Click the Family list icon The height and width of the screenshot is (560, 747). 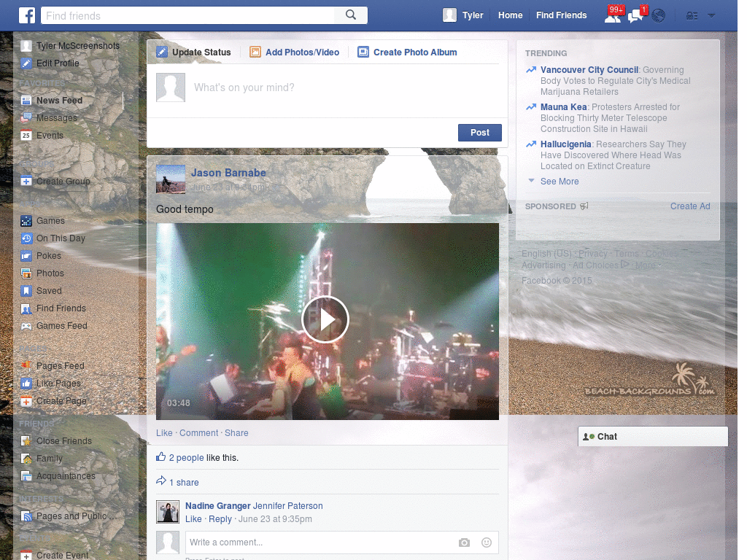[x=26, y=459]
